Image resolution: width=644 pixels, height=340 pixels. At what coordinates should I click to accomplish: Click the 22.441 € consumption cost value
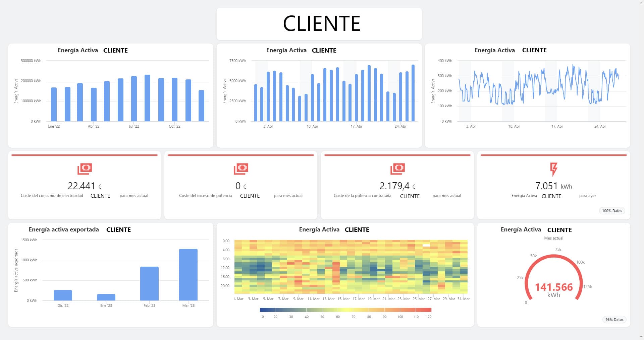coord(85,186)
